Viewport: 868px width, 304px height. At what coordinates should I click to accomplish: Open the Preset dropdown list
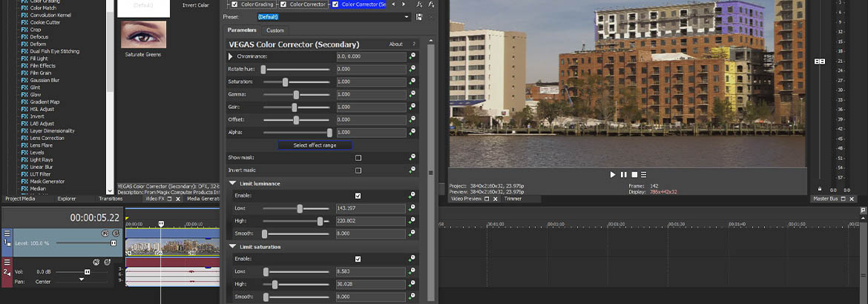(x=407, y=17)
